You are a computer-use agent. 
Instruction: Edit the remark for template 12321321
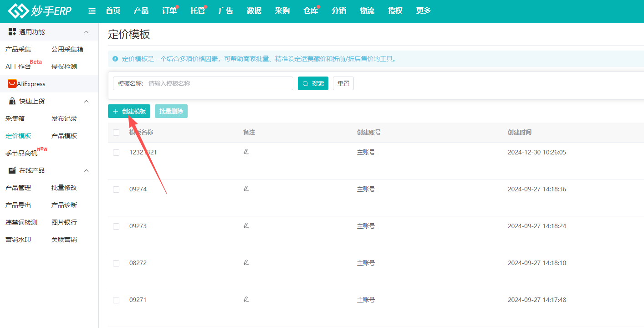coord(246,152)
